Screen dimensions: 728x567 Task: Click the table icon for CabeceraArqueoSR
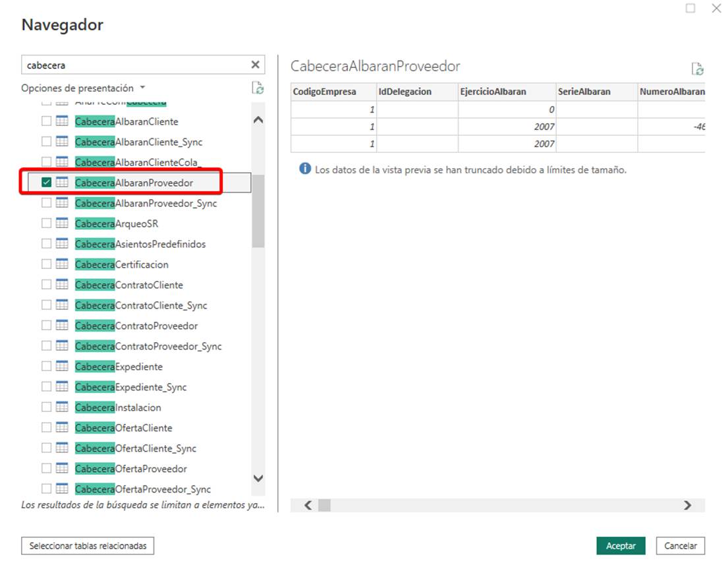[62, 224]
